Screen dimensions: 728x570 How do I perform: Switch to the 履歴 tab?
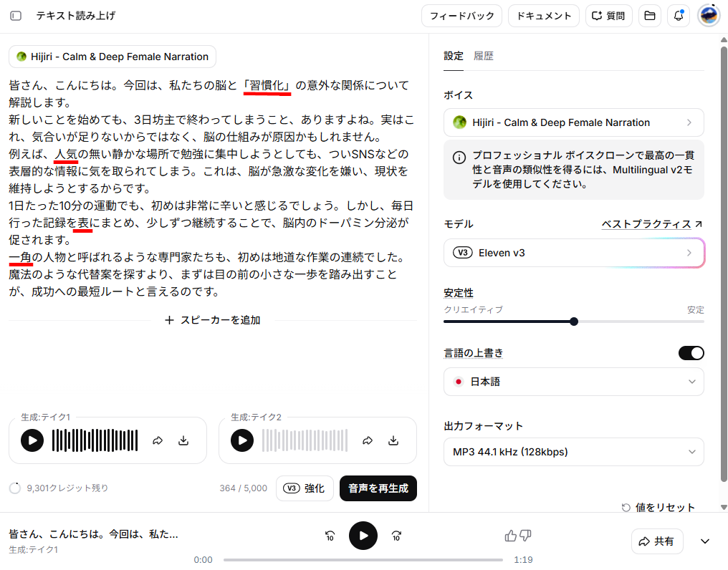(484, 56)
